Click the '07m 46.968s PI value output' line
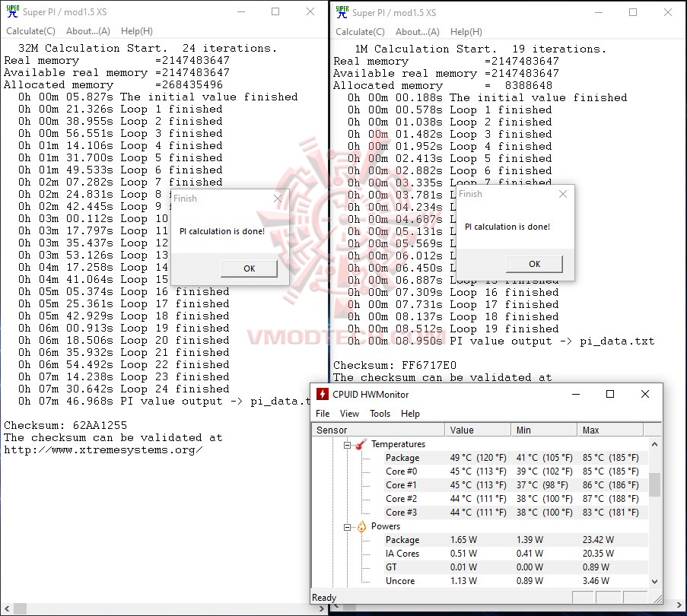 [164, 401]
